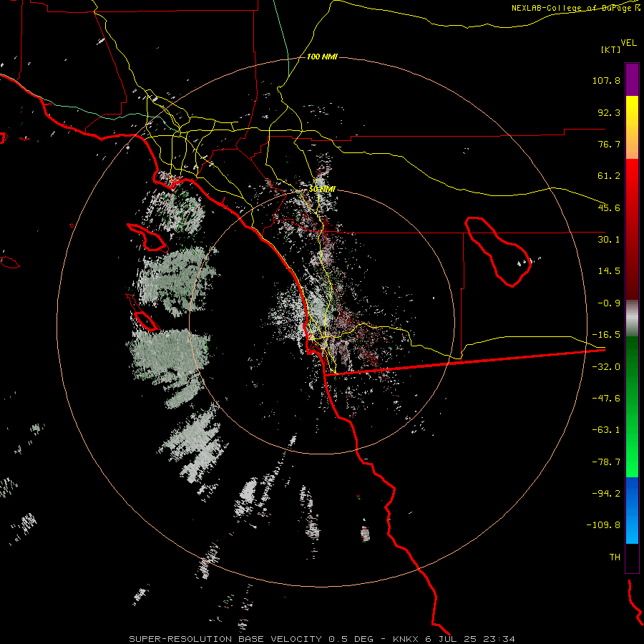Select the 14.5 value on velocity scale

click(609, 271)
